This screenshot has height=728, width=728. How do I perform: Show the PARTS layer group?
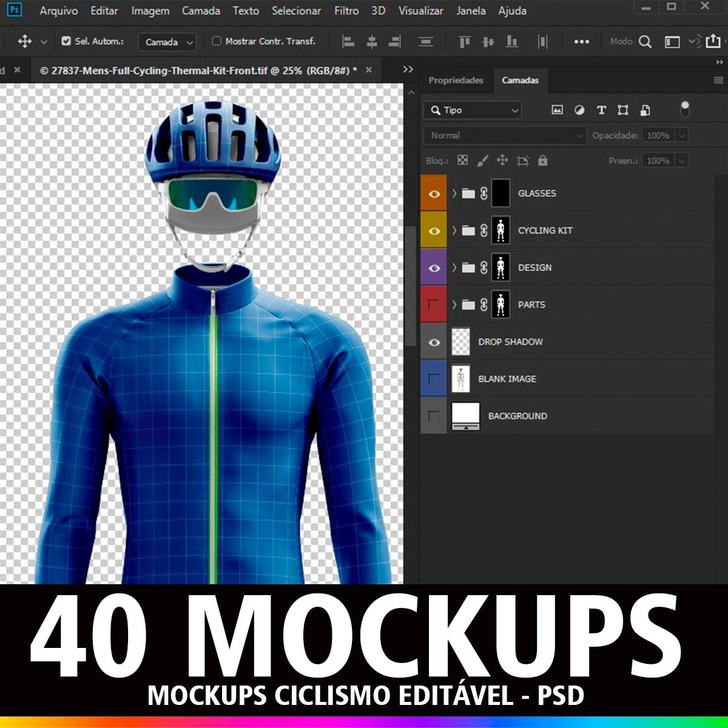tap(434, 305)
